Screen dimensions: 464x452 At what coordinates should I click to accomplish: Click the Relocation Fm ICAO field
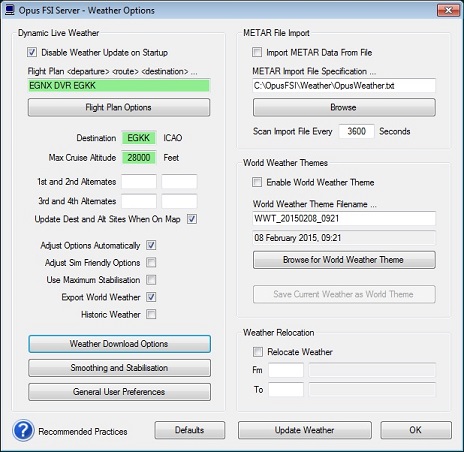tap(286, 370)
